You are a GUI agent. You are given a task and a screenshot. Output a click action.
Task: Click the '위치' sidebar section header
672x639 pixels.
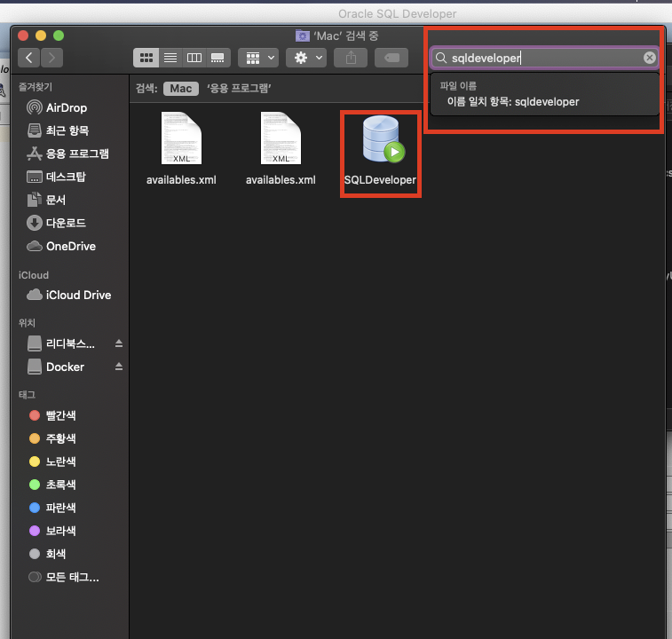point(27,323)
